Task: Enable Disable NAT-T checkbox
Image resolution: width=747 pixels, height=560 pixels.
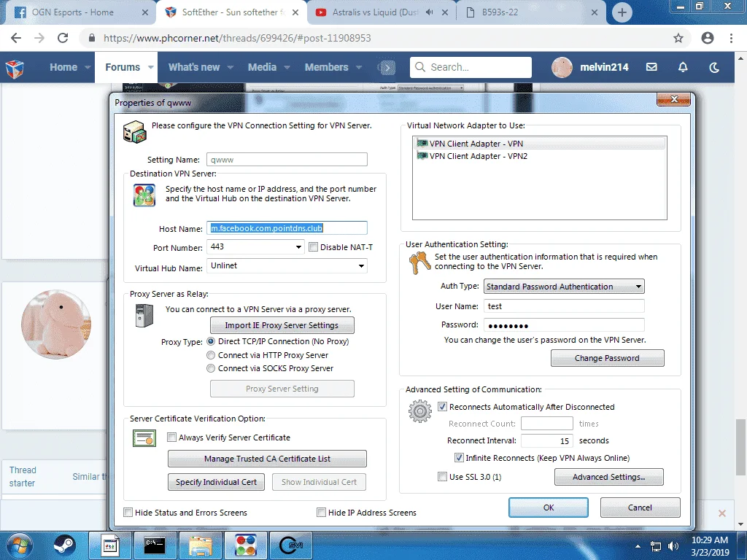Action: pos(314,247)
